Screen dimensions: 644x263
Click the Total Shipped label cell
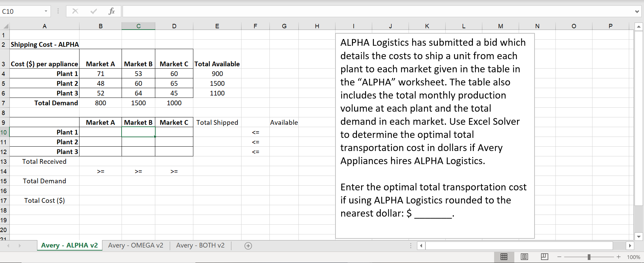[217, 122]
